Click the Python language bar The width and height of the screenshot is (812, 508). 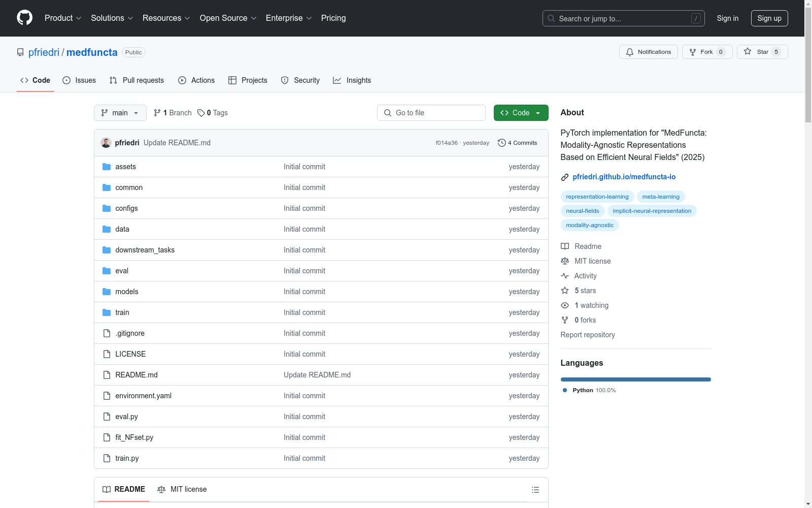pyautogui.click(x=636, y=379)
